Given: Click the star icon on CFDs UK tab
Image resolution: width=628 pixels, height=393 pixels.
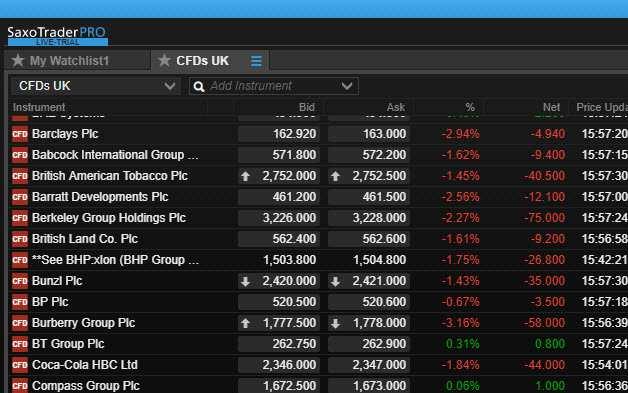Looking at the screenshot, I should pyautogui.click(x=164, y=61).
